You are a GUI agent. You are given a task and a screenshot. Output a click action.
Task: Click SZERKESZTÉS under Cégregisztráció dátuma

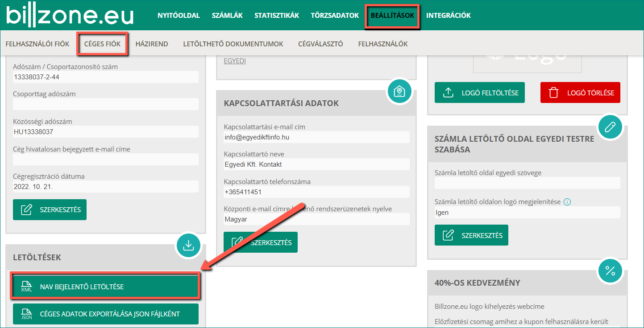pyautogui.click(x=50, y=209)
